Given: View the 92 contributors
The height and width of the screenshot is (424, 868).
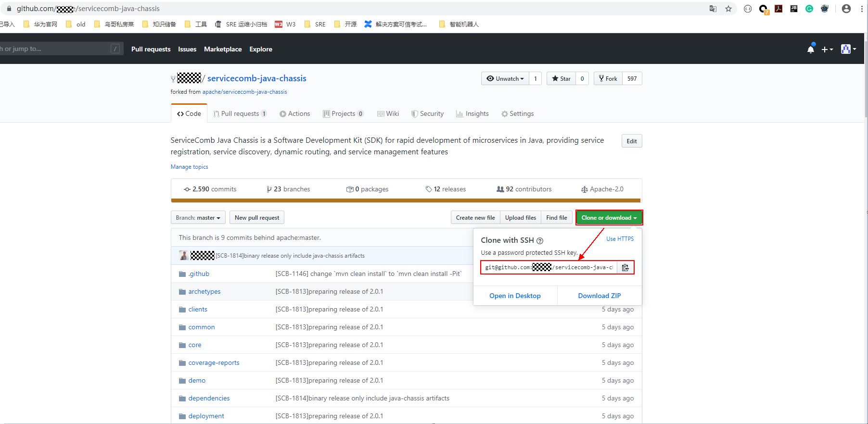Looking at the screenshot, I should click(524, 189).
